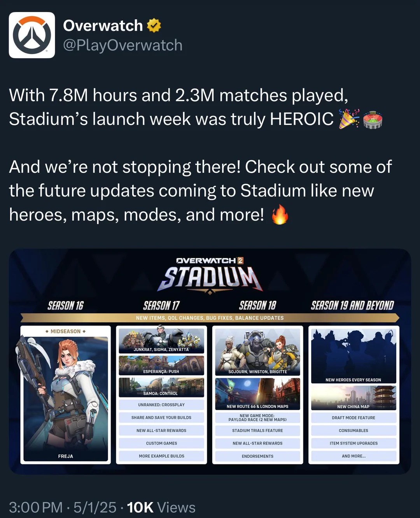
Task: Click the New China Map image
Action: pyautogui.click(x=353, y=398)
